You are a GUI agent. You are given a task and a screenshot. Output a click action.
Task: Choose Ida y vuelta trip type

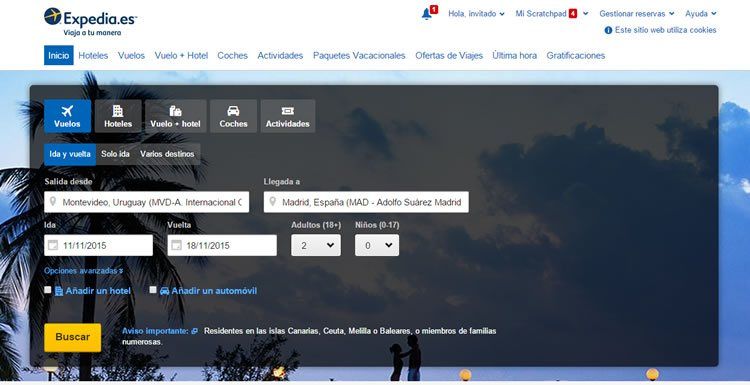tap(70, 154)
